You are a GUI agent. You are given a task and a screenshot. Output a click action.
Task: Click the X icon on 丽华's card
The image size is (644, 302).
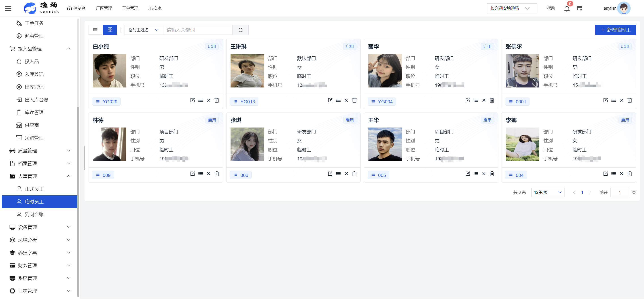pyautogui.click(x=483, y=100)
